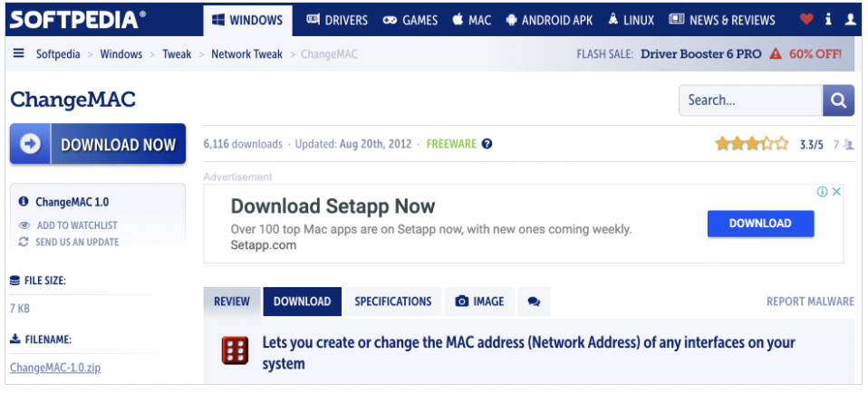Image resolution: width=868 pixels, height=393 pixels.
Task: Open the user account icon
Action: point(850,19)
